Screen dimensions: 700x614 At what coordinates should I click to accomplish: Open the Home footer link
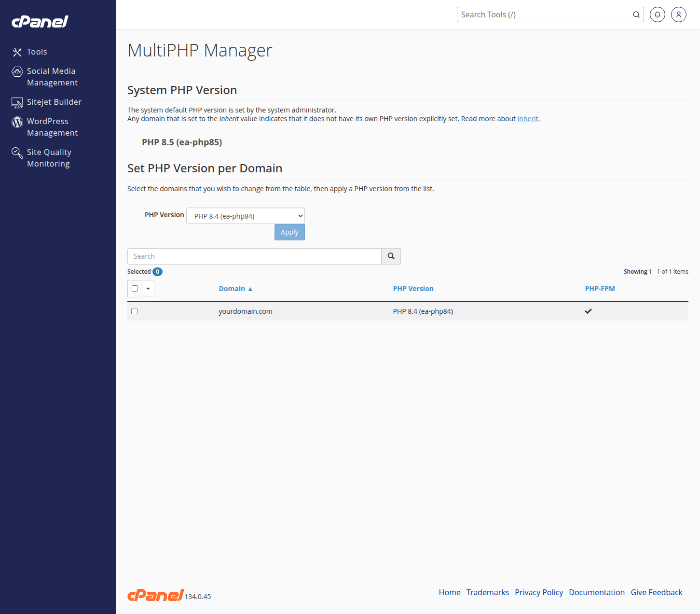(x=450, y=592)
